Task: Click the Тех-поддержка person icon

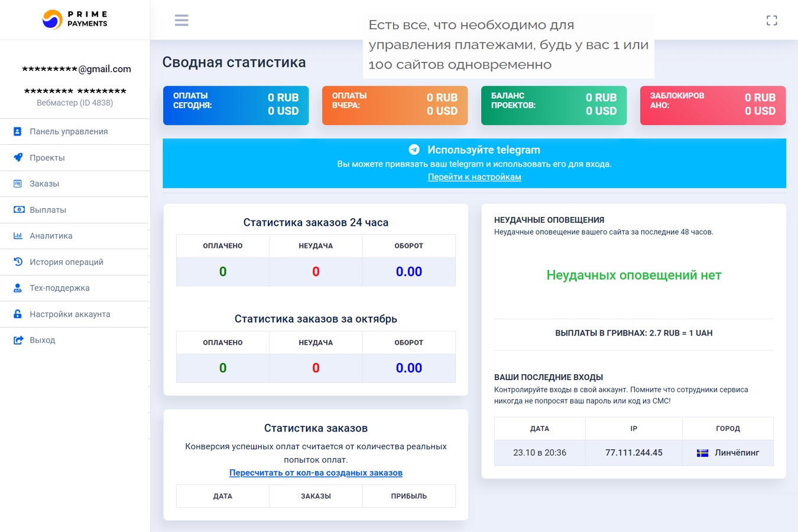Action: [18, 288]
